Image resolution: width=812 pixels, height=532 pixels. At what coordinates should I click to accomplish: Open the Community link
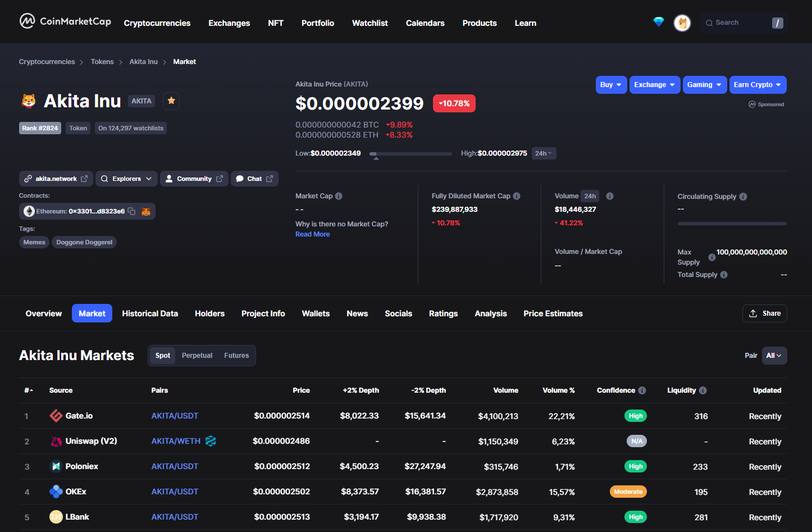coord(194,179)
